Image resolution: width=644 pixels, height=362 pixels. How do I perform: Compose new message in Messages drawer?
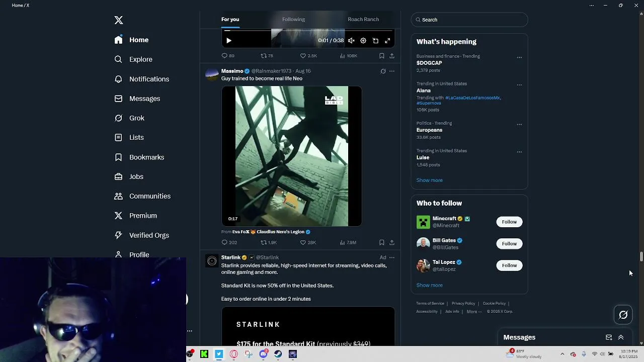pyautogui.click(x=609, y=337)
